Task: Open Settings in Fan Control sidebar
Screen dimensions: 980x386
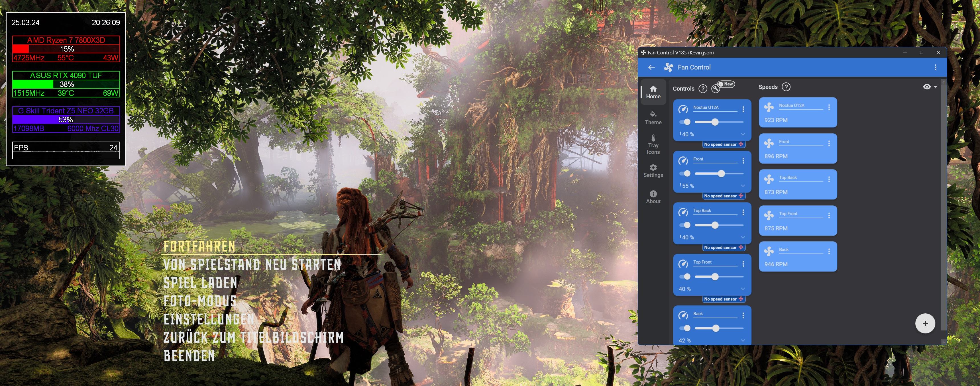Action: (653, 171)
